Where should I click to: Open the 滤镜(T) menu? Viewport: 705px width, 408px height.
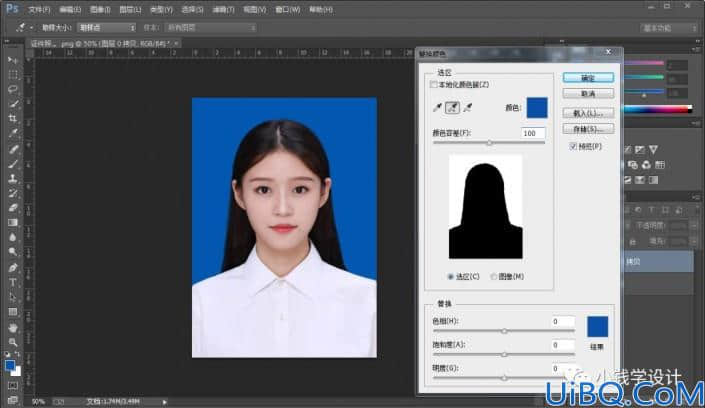point(223,9)
